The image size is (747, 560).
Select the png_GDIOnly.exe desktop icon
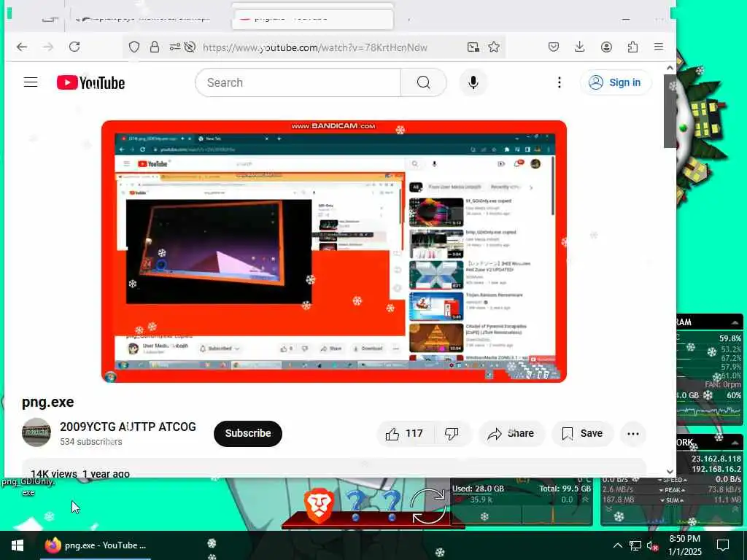click(28, 486)
